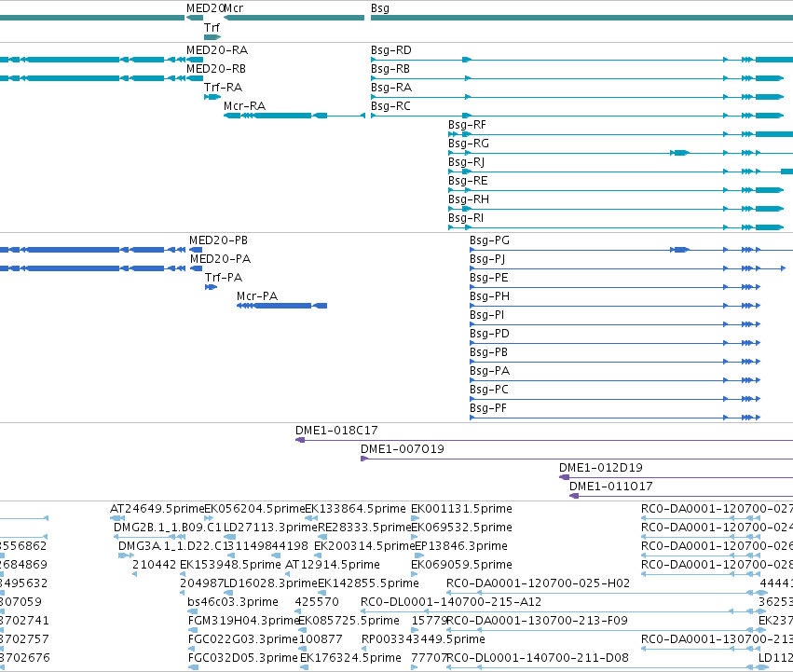Viewport: 793px width, 672px height.
Task: Select EST LD27113.3prime
Action: click(270, 528)
